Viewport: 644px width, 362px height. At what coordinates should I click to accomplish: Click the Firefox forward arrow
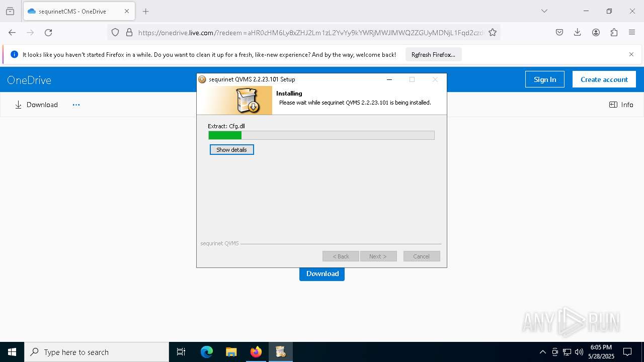(30, 32)
